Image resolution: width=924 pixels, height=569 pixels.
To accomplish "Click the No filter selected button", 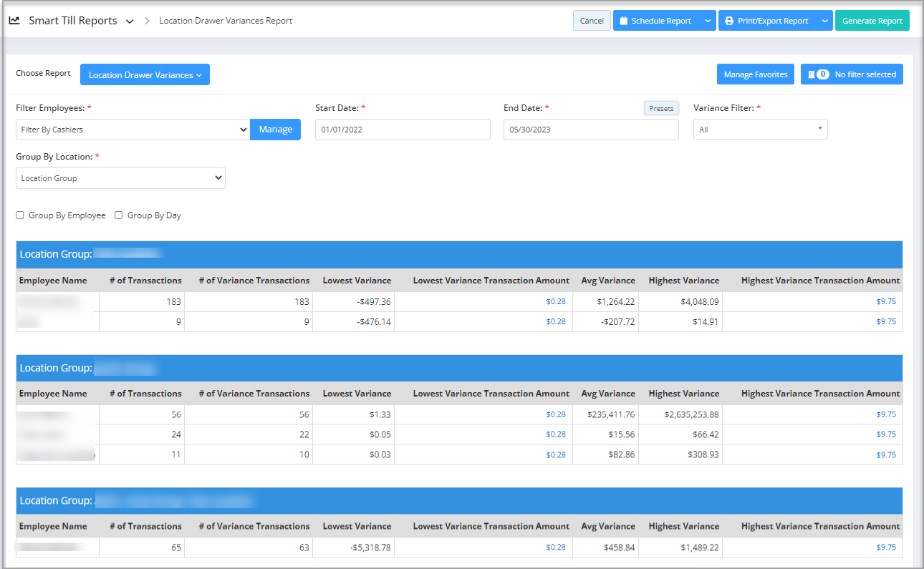I will (x=852, y=74).
